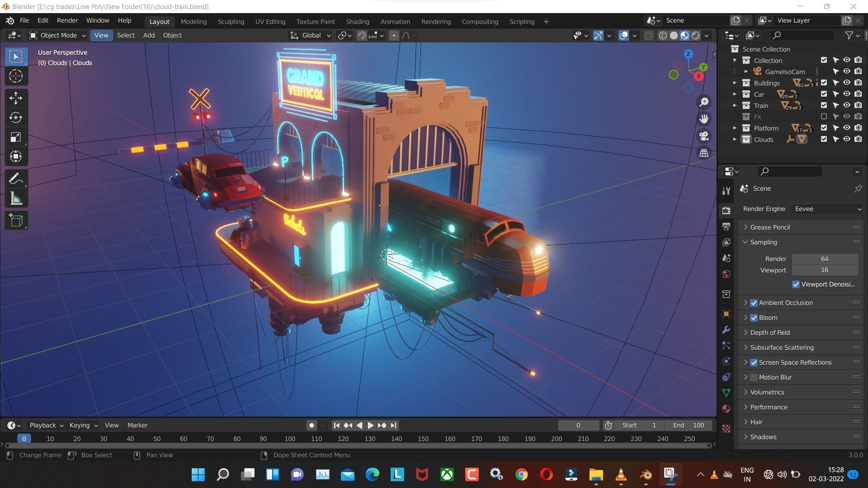Choose the Rotate tool

point(16,117)
